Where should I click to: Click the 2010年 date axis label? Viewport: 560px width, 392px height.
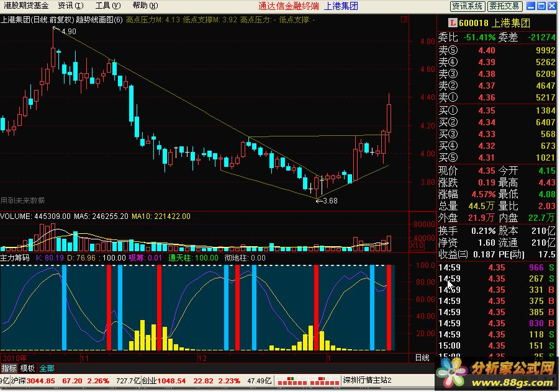pos(15,358)
